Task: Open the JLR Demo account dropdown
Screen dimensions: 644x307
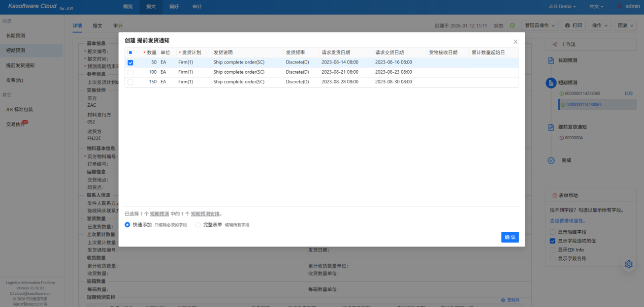Action: (562, 7)
